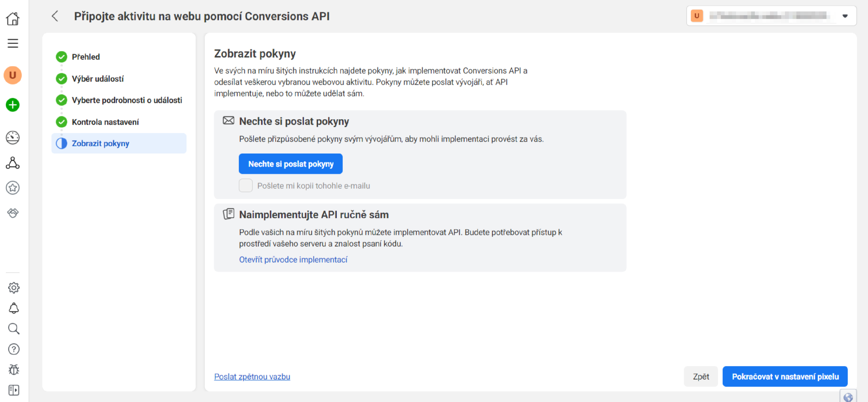Open the help question mark icon
Image resolution: width=868 pixels, height=402 pixels.
pos(14,349)
